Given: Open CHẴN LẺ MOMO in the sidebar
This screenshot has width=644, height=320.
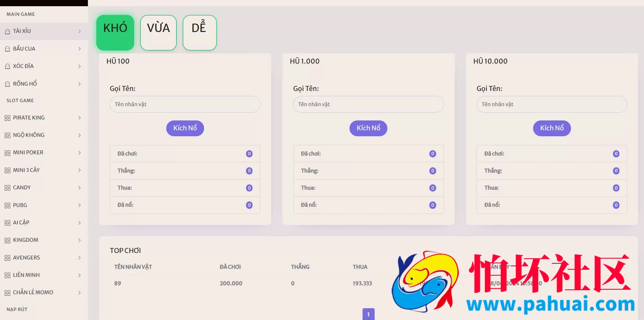Looking at the screenshot, I should point(44,292).
